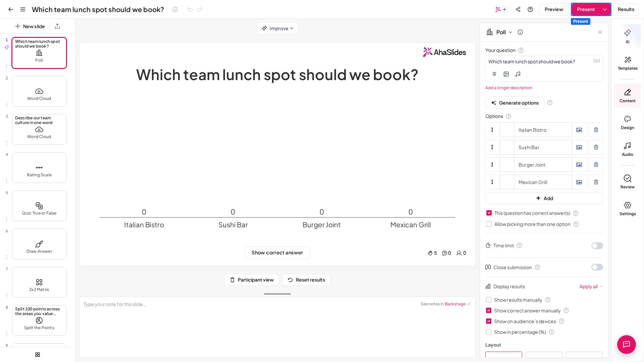Screen dimensions: 644x362
Task: Open the Audio tab in sidebar
Action: [x=627, y=149]
